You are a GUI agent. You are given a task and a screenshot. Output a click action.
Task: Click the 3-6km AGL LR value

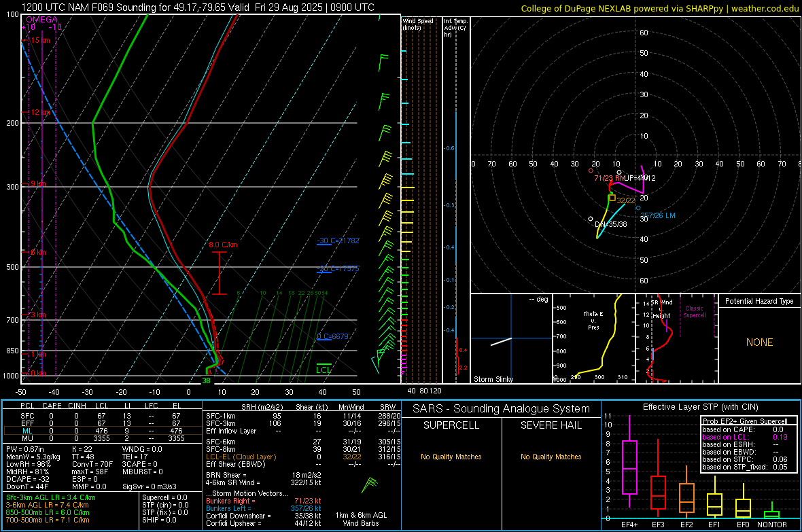tap(46, 505)
